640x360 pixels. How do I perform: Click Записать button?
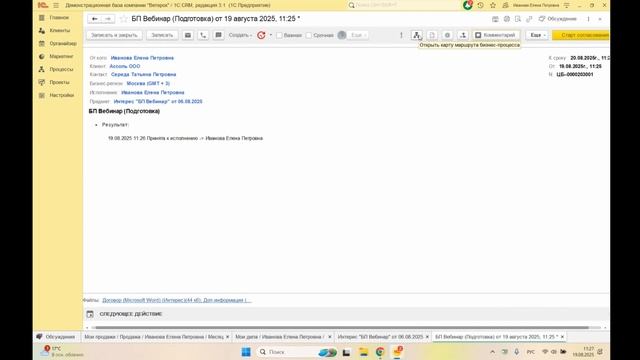click(162, 35)
